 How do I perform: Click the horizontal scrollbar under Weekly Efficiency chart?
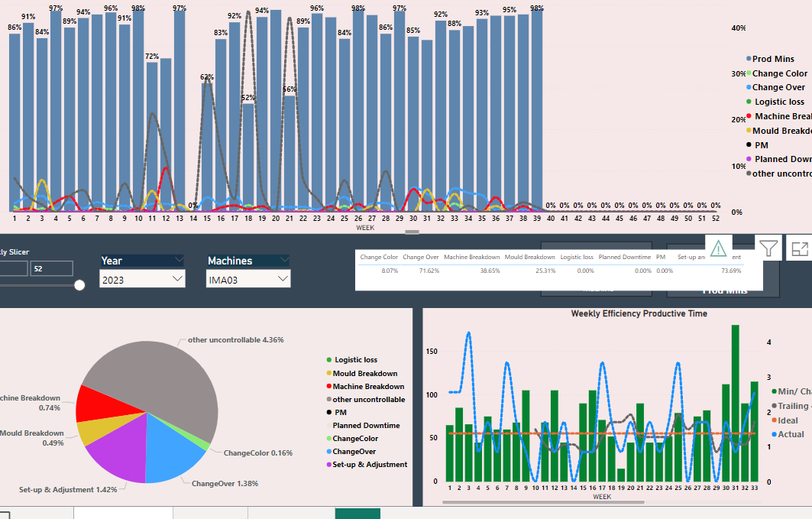click(x=543, y=502)
